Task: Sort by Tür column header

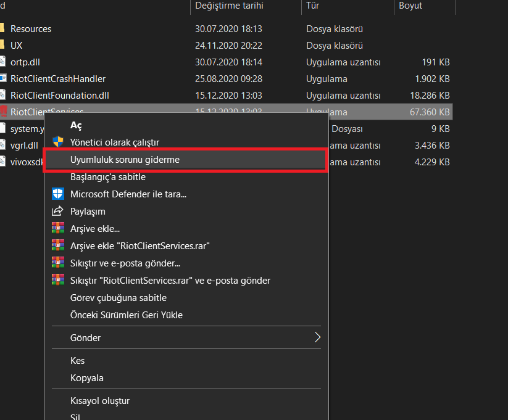Action: pyautogui.click(x=313, y=6)
